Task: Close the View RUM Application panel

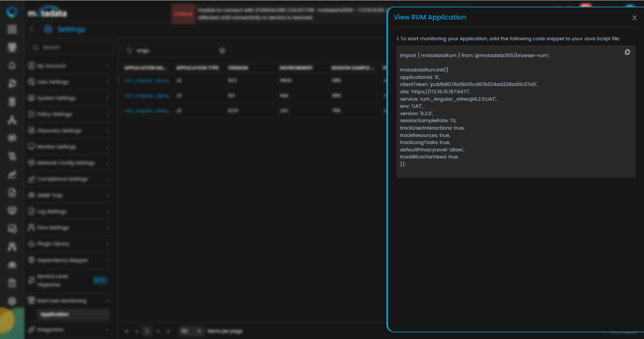Action: (634, 18)
